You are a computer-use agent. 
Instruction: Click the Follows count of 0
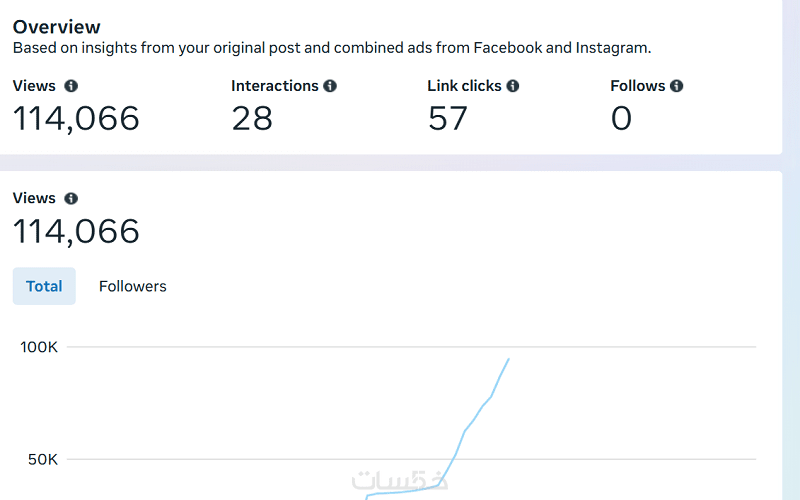tap(621, 119)
